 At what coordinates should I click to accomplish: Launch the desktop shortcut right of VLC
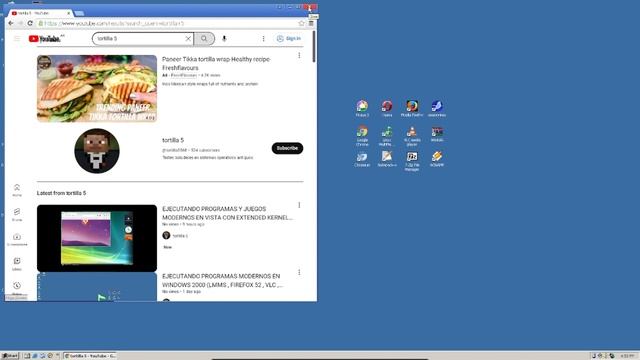coord(437,134)
